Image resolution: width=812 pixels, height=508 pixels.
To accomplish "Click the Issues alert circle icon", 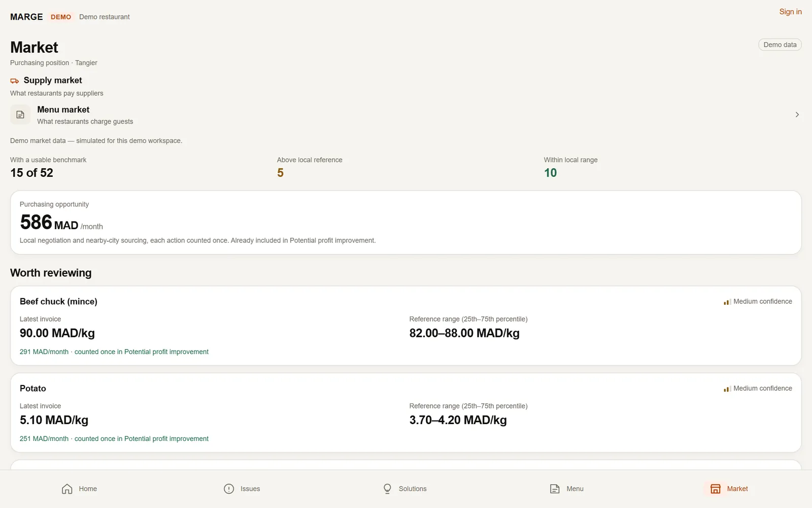I will [x=229, y=489].
